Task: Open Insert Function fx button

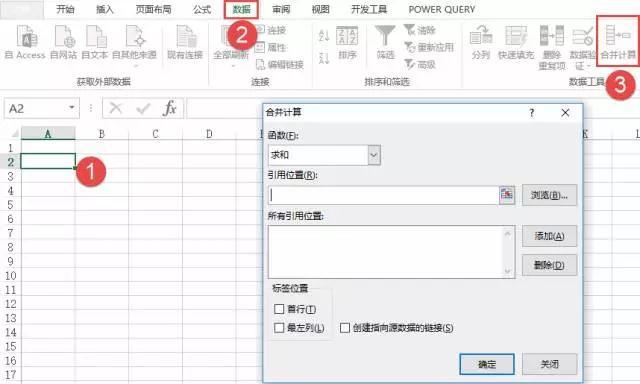Action: pyautogui.click(x=170, y=108)
